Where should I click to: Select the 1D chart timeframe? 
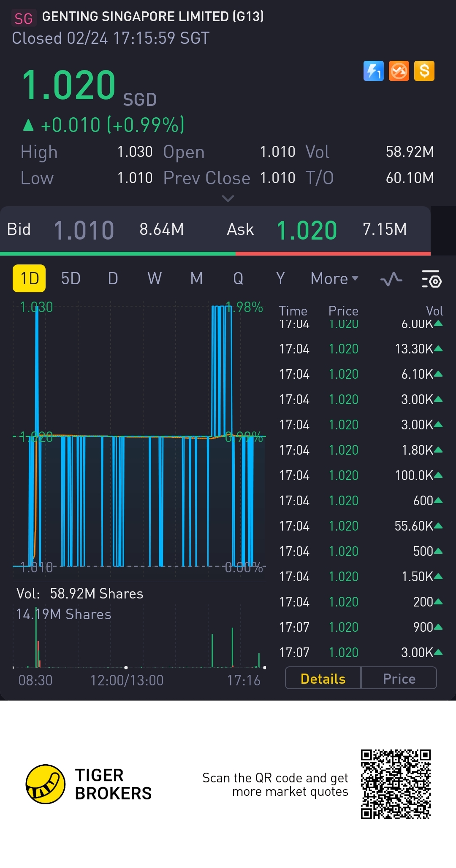[29, 279]
